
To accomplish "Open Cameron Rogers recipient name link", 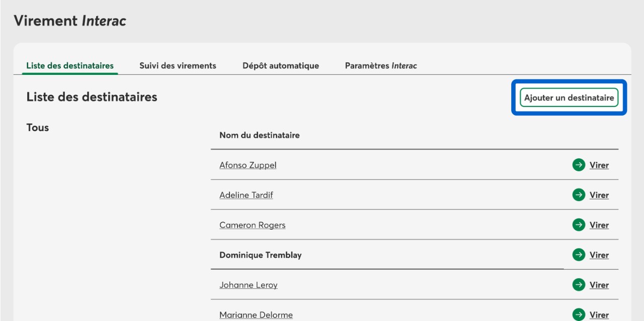I will 253,225.
